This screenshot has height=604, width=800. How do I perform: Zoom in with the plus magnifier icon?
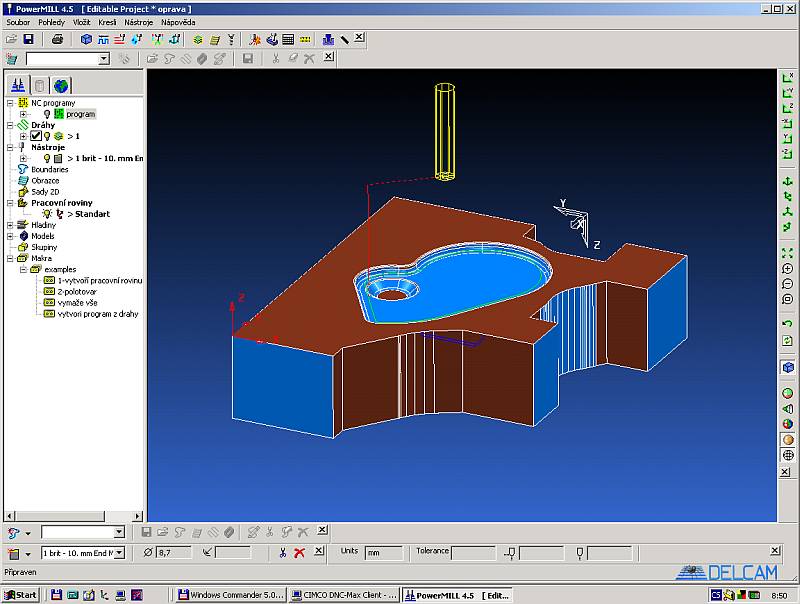coord(787,269)
